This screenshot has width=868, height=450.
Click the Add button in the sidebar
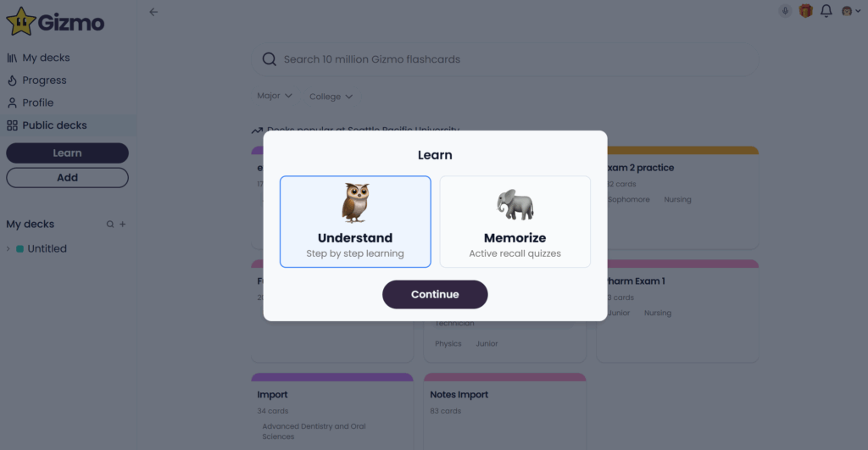pos(67,177)
